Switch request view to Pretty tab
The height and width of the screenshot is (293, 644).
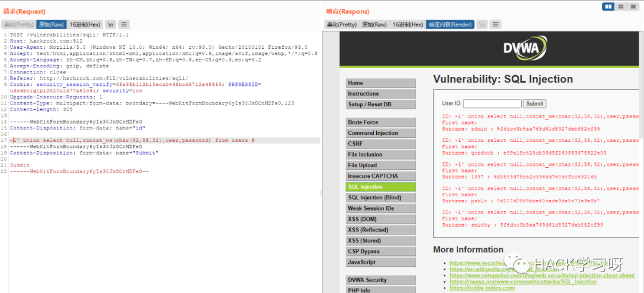point(19,24)
